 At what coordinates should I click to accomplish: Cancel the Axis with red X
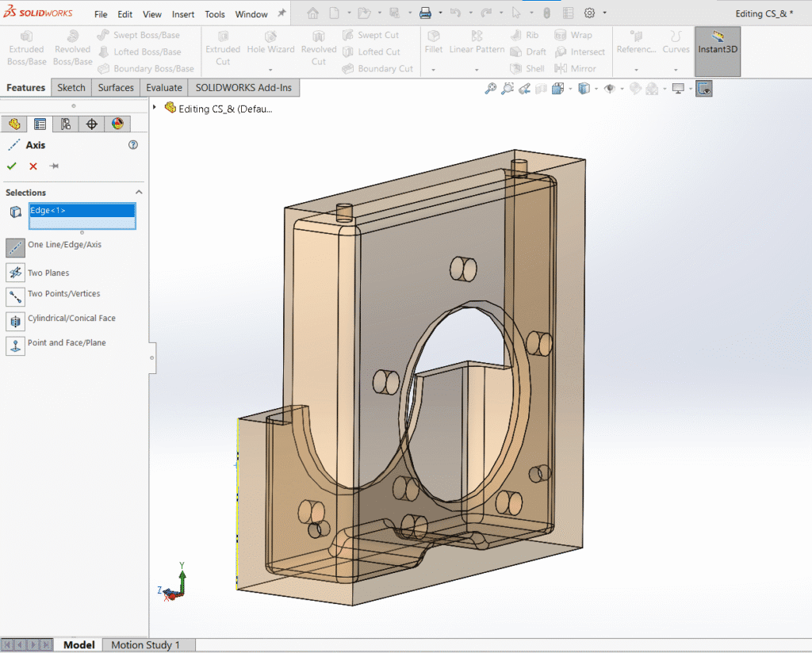pos(33,166)
